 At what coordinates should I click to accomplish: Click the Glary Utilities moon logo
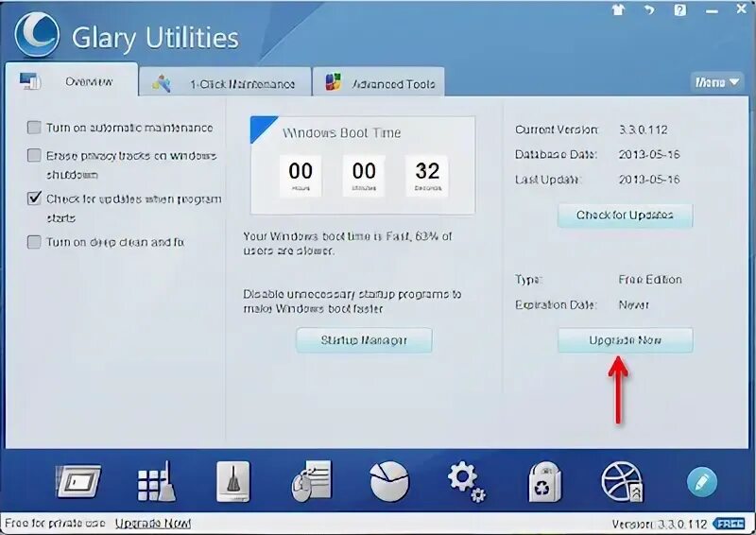click(x=37, y=35)
